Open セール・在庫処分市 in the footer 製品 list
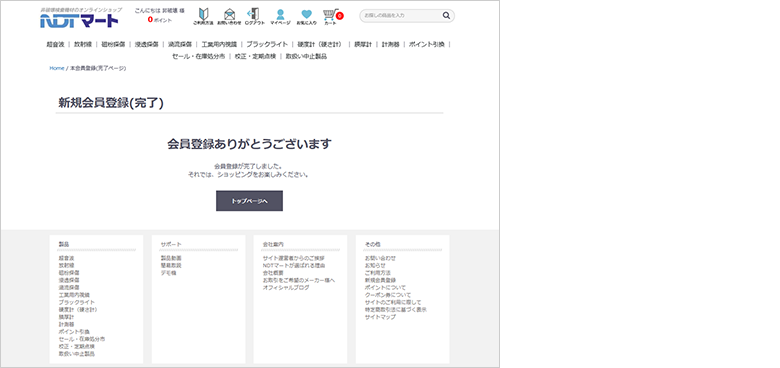The image size is (780, 368). coord(82,339)
